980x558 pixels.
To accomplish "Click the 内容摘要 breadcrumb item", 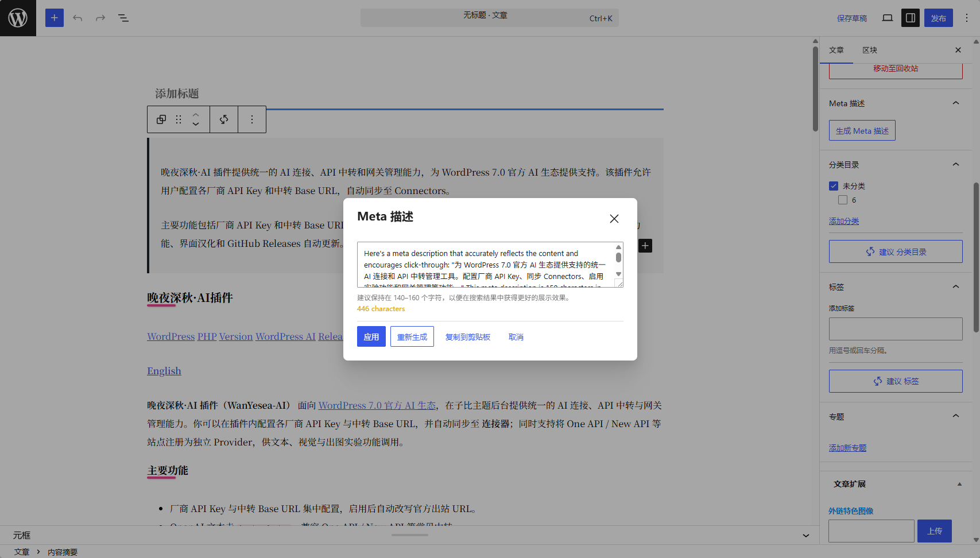I will [x=63, y=552].
